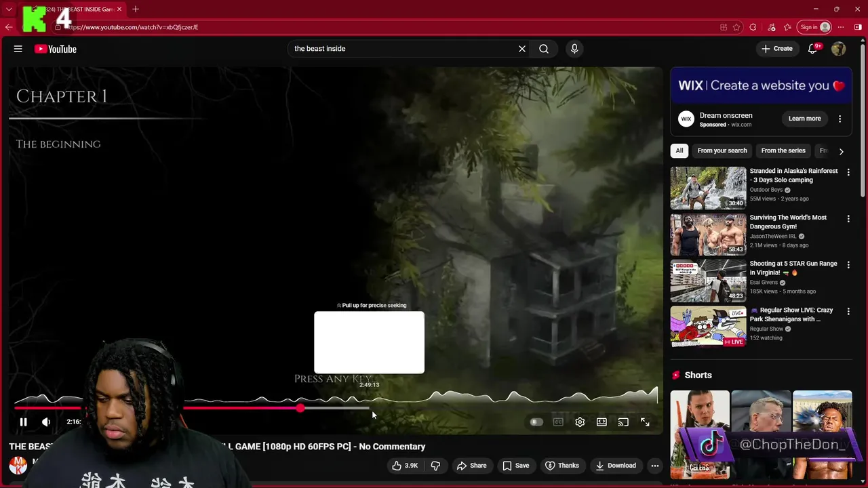Open the account avatar menu
The width and height of the screenshot is (868, 488).
click(x=839, y=49)
